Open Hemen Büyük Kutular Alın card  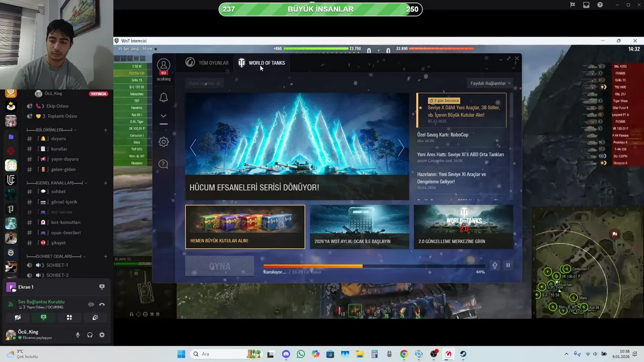point(245,227)
